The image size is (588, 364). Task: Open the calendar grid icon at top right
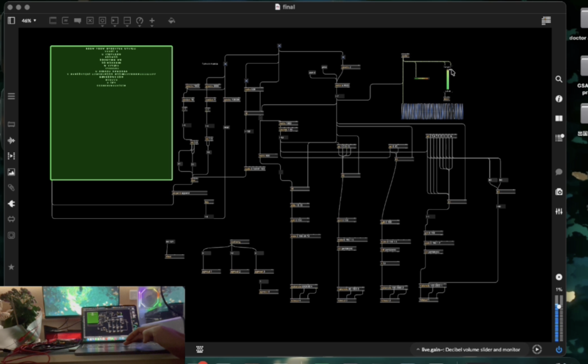(546, 21)
